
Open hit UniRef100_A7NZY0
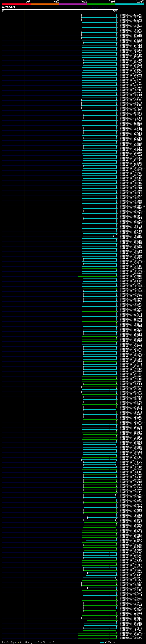click(131, 25)
